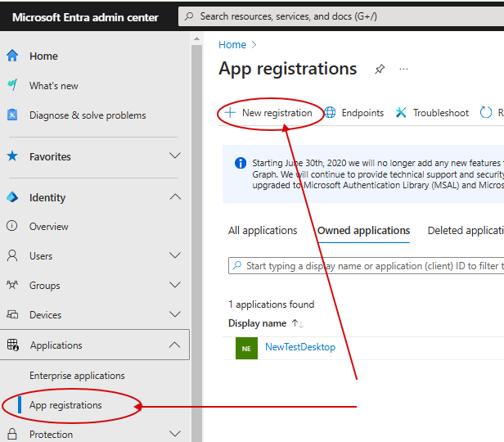Image resolution: width=504 pixels, height=442 pixels.
Task: Click the Endpoints globe icon
Action: point(330,112)
